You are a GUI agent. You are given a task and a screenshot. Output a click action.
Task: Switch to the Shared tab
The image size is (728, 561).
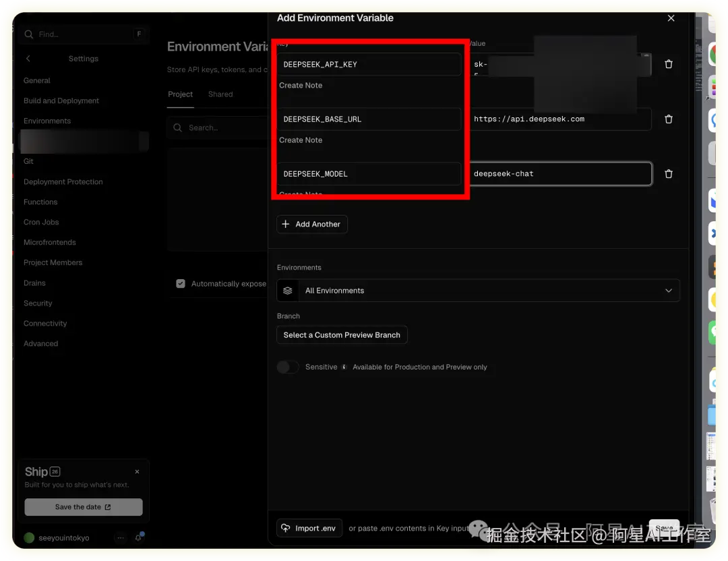[x=220, y=94]
